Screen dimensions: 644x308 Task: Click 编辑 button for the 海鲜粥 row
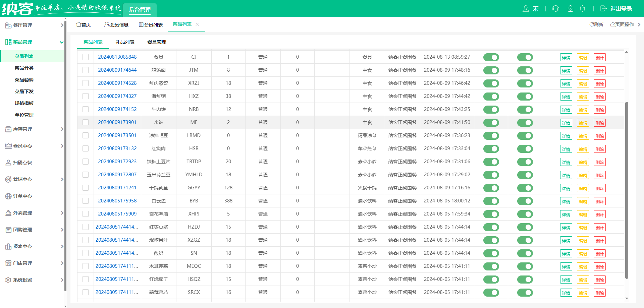(x=583, y=97)
